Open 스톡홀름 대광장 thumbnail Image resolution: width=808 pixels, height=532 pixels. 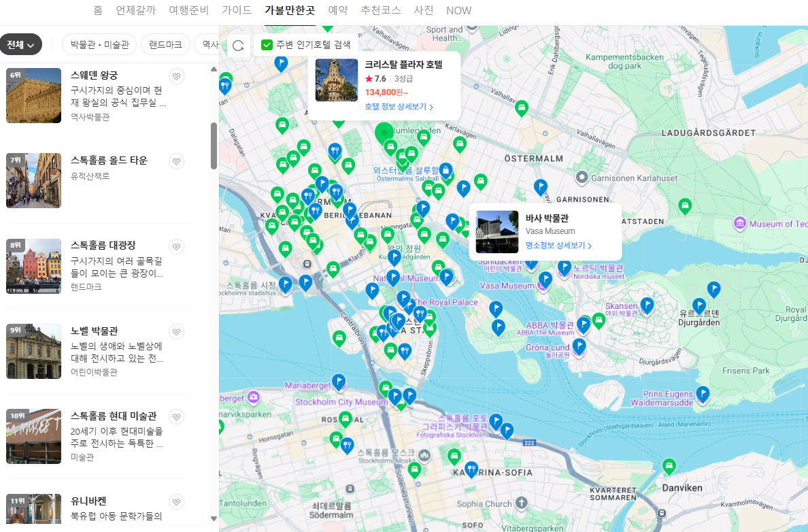coord(33,266)
